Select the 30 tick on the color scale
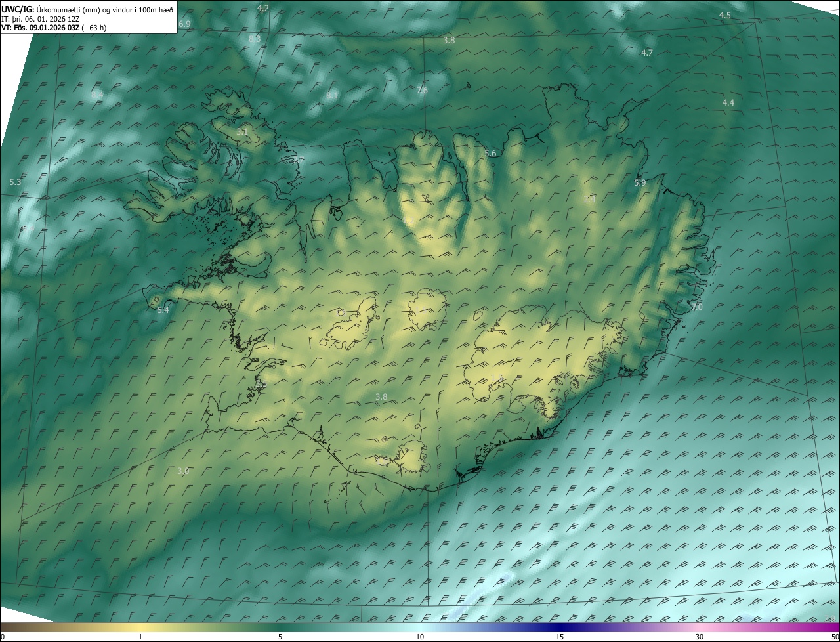840x642 pixels. tap(700, 637)
